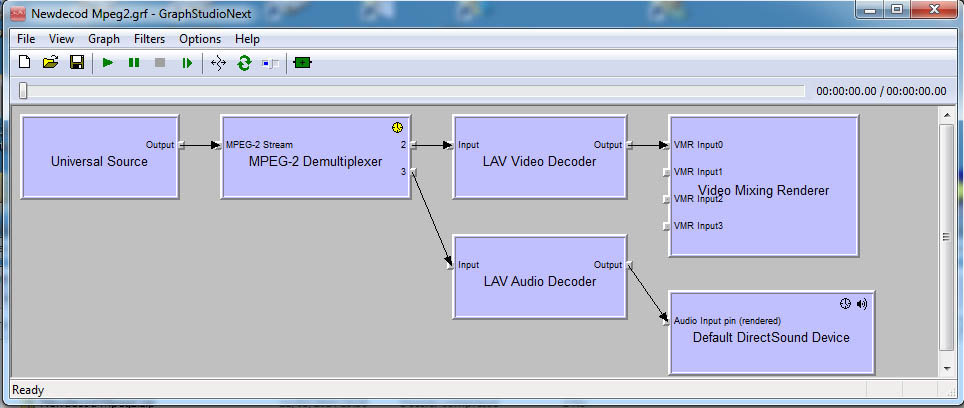Click the VMR Input1 pin on renderer

coord(666,172)
